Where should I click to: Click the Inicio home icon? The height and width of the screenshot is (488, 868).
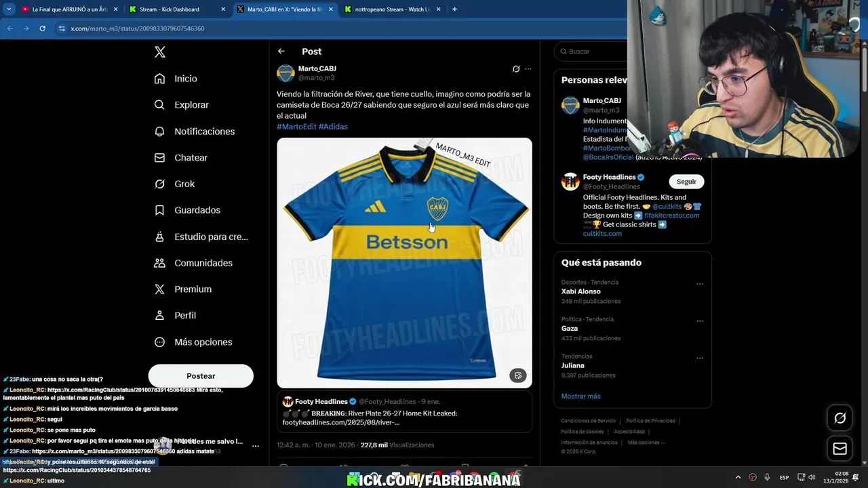pos(159,79)
